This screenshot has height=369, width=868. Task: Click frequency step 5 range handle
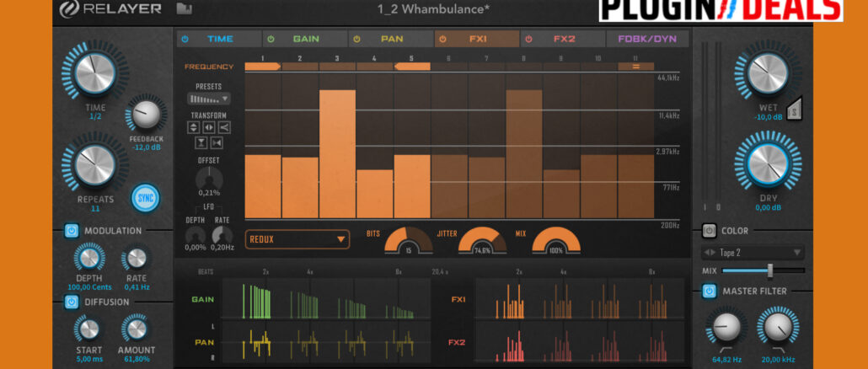412,67
